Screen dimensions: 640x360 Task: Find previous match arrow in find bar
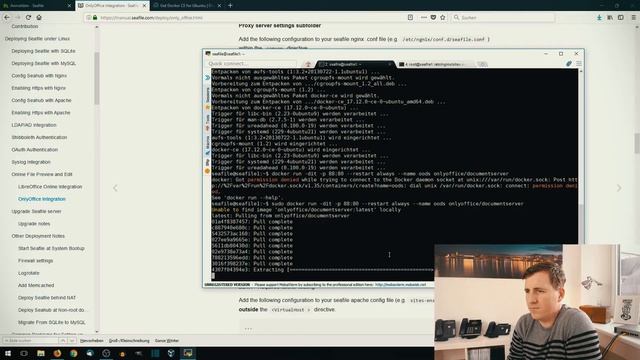pyautogui.click(x=63, y=340)
